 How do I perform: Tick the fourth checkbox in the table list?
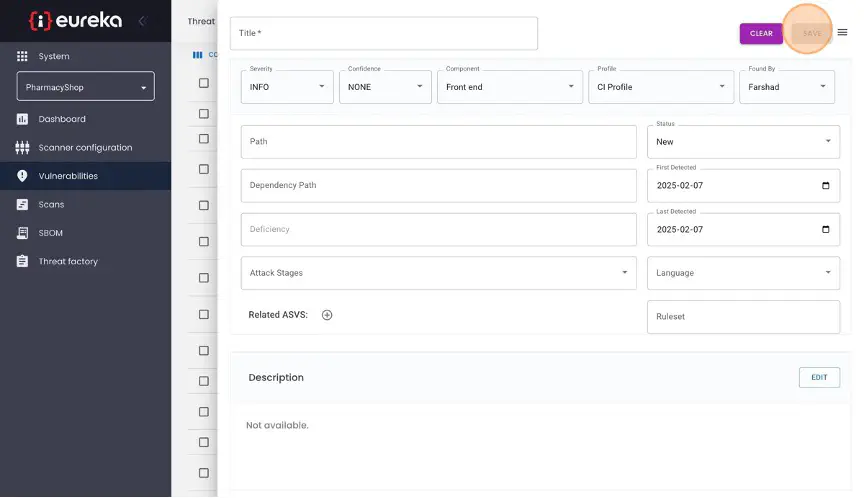click(204, 169)
